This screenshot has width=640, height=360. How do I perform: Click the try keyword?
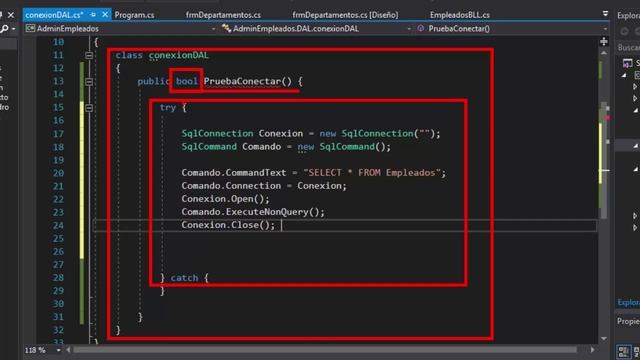click(x=167, y=107)
